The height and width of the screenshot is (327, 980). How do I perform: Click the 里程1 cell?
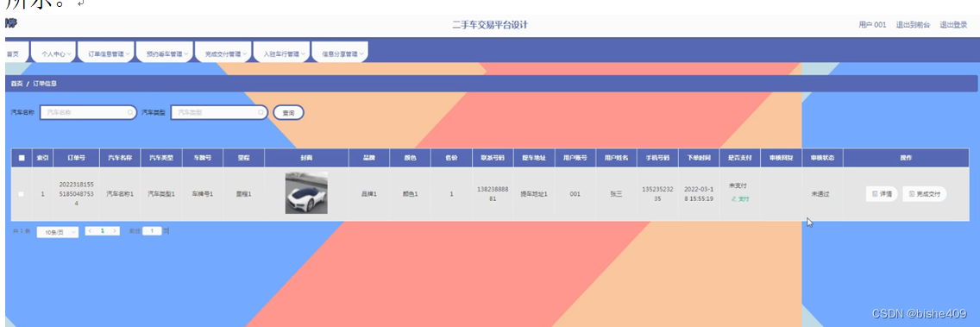pyautogui.click(x=244, y=194)
